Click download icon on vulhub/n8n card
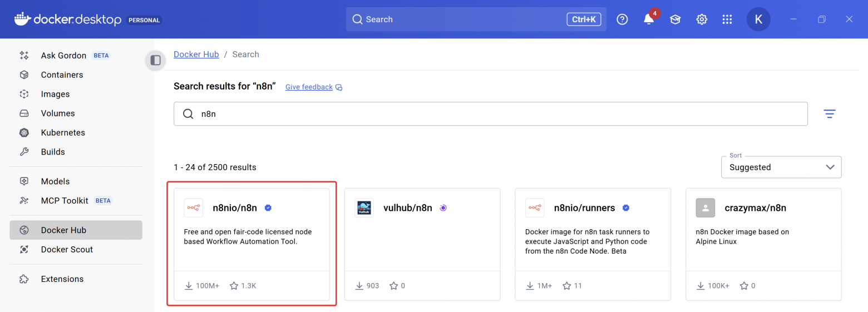 [x=359, y=286]
